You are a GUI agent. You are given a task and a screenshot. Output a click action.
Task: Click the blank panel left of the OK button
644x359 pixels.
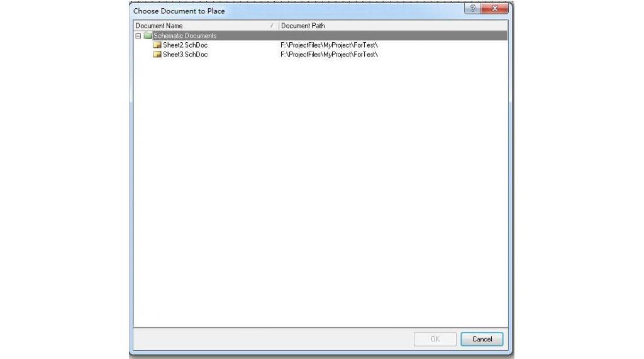tap(273, 339)
